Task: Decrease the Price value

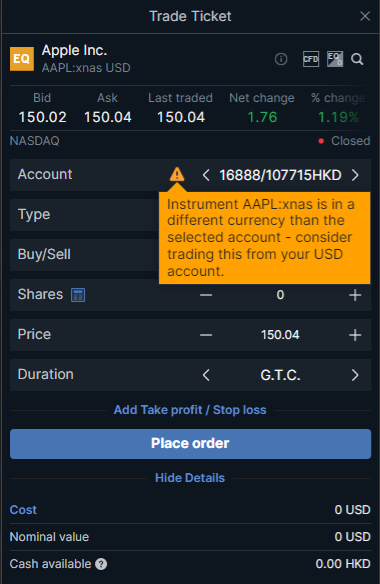Action: [x=206, y=335]
